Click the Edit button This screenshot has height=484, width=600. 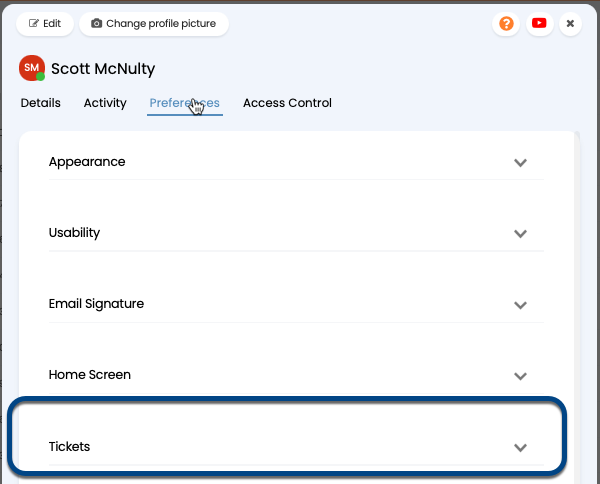coord(45,23)
